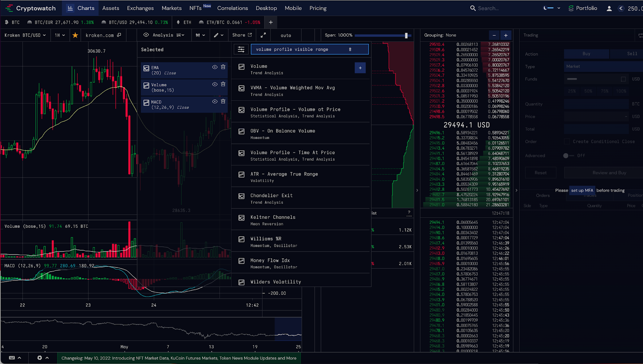Go to the Assets menu

[111, 8]
